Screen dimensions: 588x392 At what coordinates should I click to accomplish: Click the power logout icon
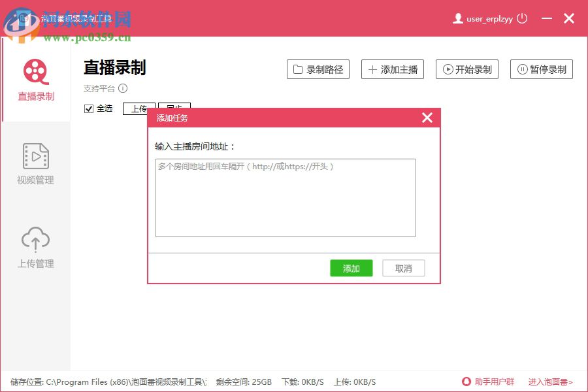523,18
